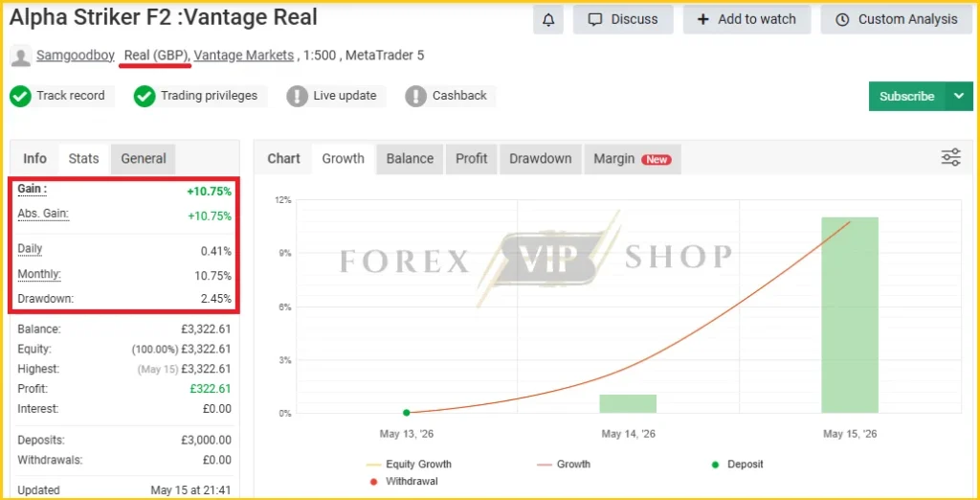Click the Interest £0.00 value
The image size is (980, 500).
pyautogui.click(x=217, y=409)
